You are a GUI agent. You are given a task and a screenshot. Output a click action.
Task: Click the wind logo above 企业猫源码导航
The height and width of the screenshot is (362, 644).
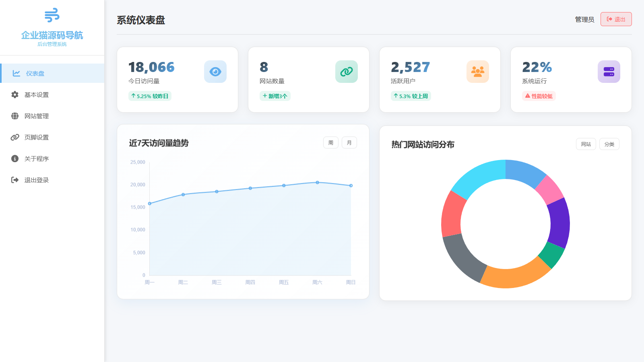pyautogui.click(x=52, y=15)
